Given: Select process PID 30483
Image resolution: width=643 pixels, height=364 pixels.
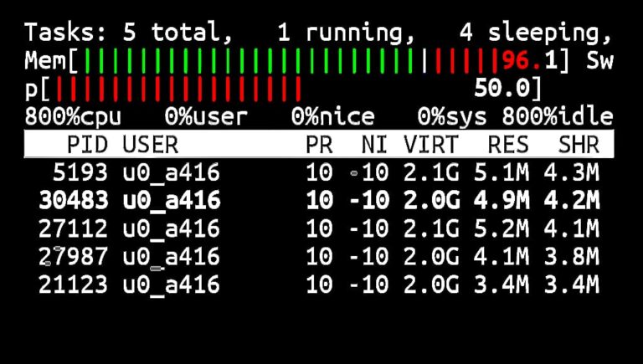Looking at the screenshot, I should [319, 201].
